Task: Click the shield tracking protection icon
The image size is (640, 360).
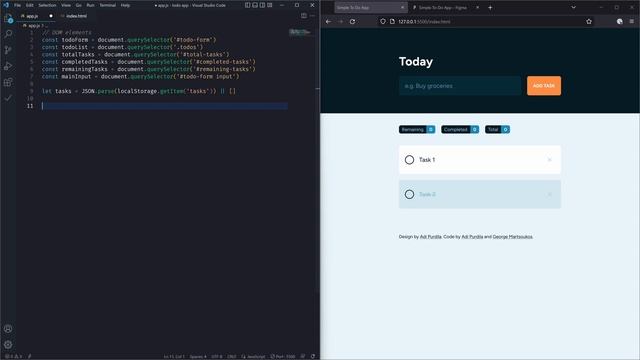Action: [x=383, y=22]
